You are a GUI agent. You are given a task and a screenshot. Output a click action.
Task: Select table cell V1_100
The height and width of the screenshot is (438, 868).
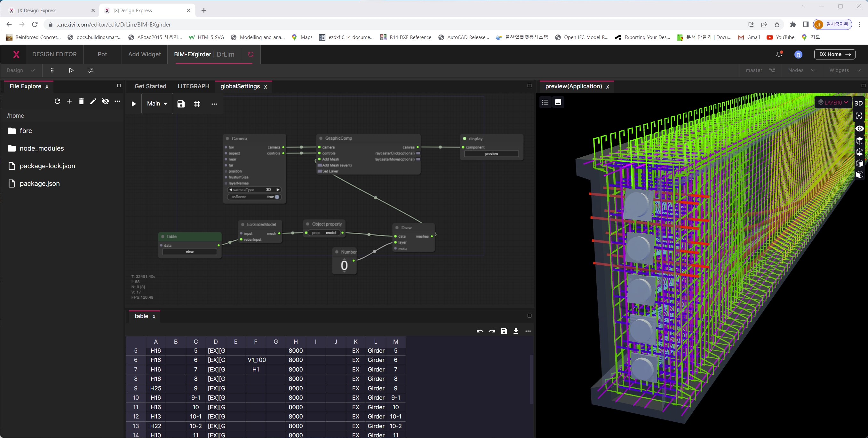point(256,360)
